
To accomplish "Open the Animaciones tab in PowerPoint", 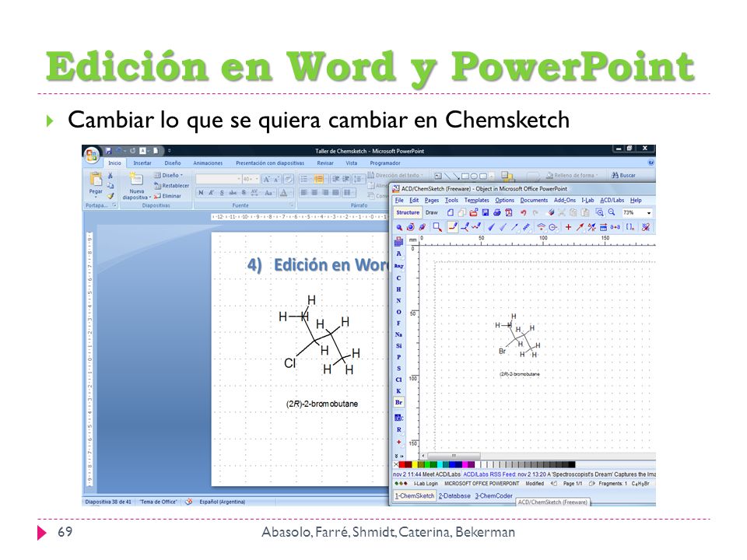I will [208, 163].
